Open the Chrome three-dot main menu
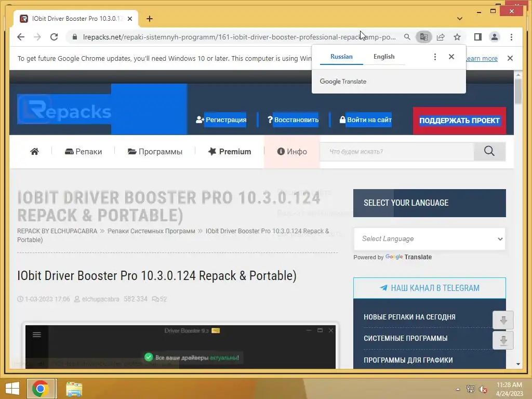 (511, 37)
